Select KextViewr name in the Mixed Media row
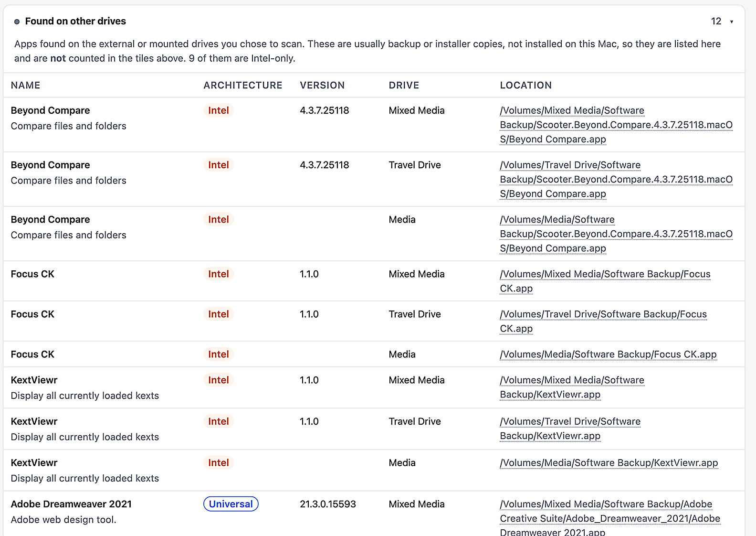This screenshot has height=536, width=756. pyautogui.click(x=34, y=380)
